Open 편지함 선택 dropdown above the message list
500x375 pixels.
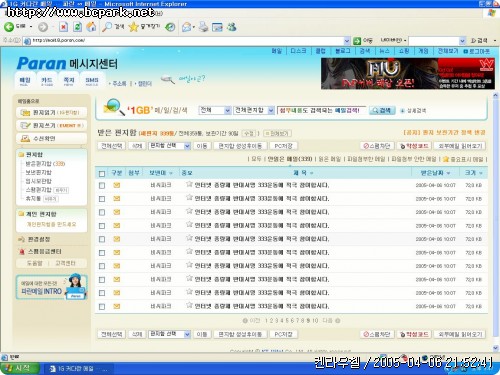[170, 146]
